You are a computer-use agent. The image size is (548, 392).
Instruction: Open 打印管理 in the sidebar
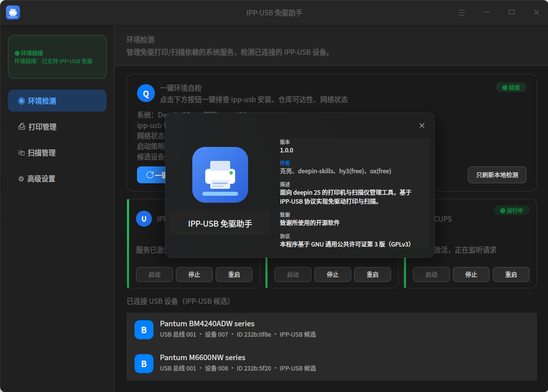(x=57, y=127)
